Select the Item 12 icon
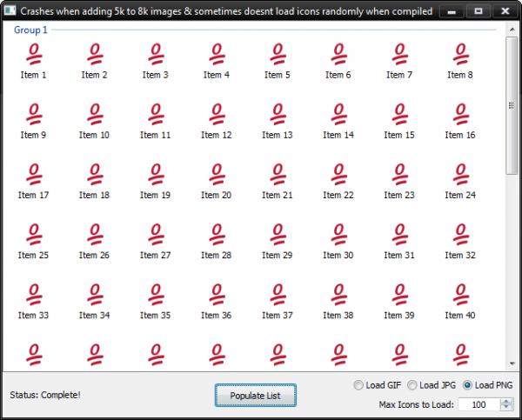Viewport: 522px width, 420px height. point(217,114)
